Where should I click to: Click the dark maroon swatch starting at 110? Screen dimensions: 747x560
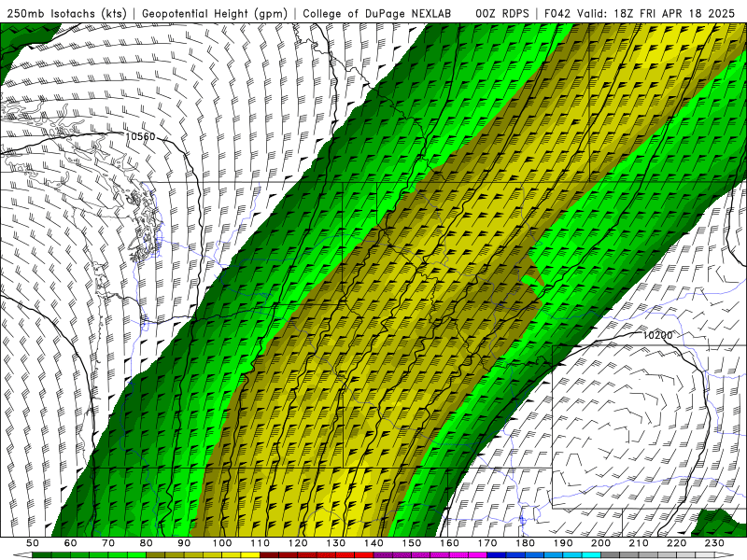point(269,555)
